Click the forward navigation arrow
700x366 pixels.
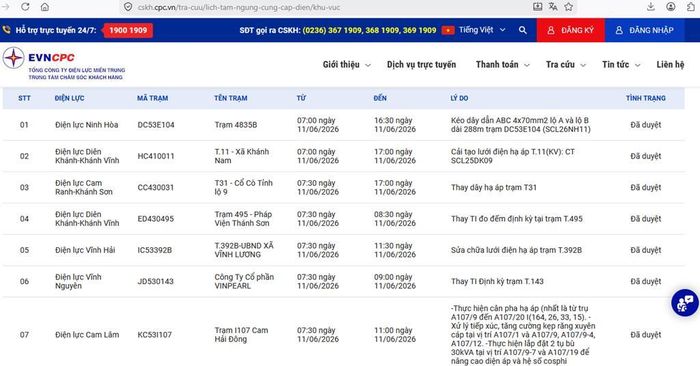click(x=6, y=7)
